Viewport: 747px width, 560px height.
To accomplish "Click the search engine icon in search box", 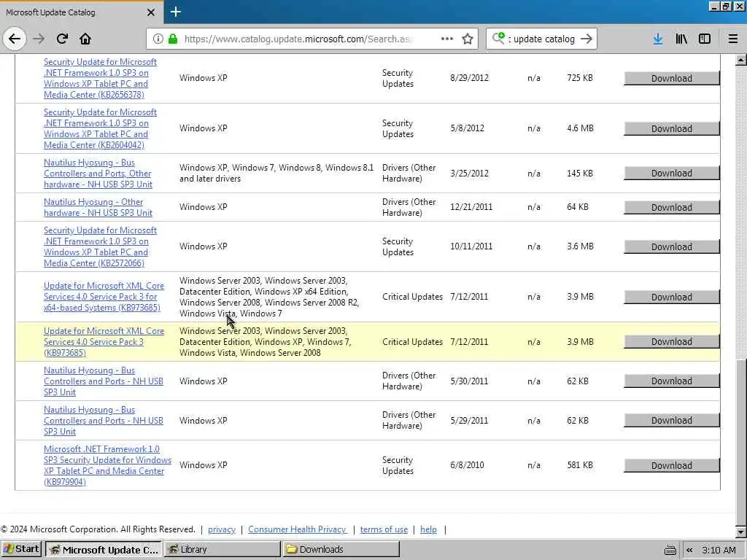I will (x=498, y=38).
